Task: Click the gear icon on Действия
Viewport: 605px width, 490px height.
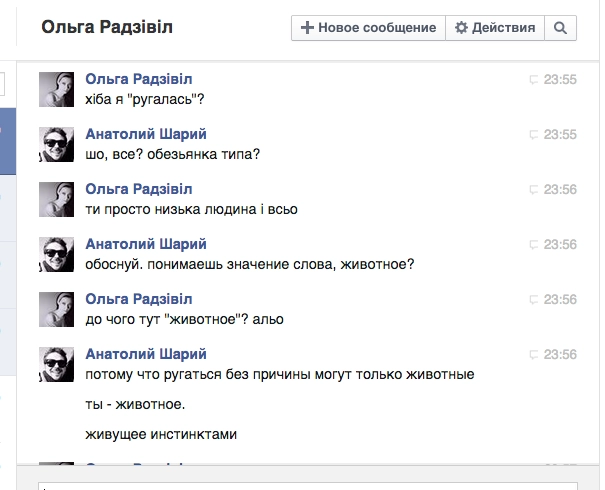Action: pos(461,28)
